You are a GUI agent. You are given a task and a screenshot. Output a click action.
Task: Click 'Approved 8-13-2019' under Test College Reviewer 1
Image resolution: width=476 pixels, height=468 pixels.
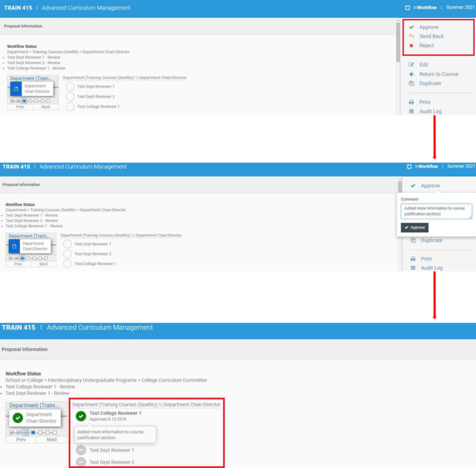coord(108,419)
